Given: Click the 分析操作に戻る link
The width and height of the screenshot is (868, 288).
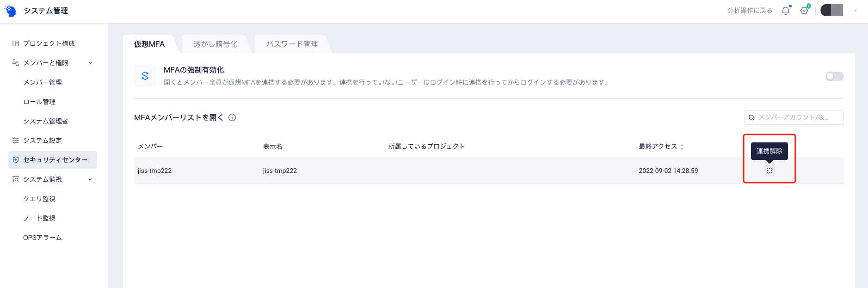Looking at the screenshot, I should [x=750, y=11].
